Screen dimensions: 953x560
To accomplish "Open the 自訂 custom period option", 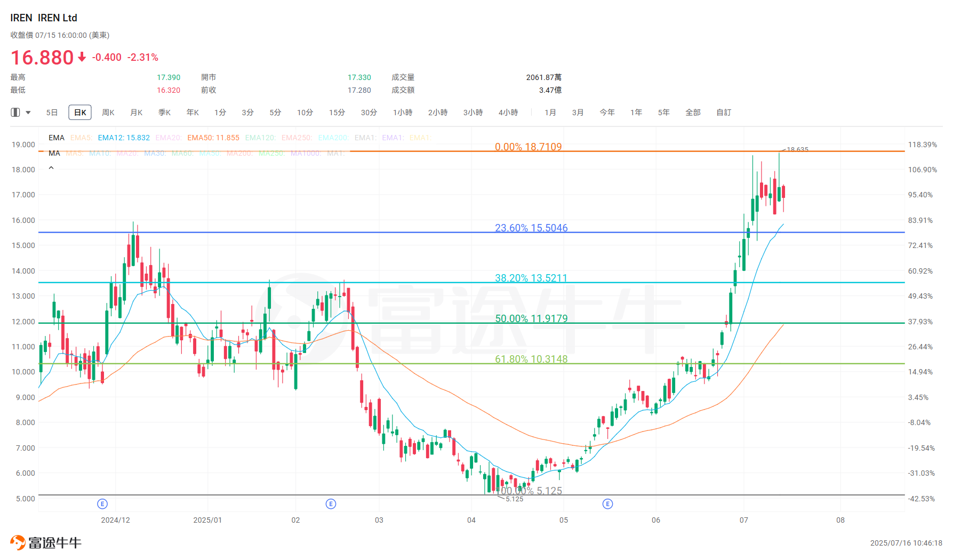I will 723,112.
